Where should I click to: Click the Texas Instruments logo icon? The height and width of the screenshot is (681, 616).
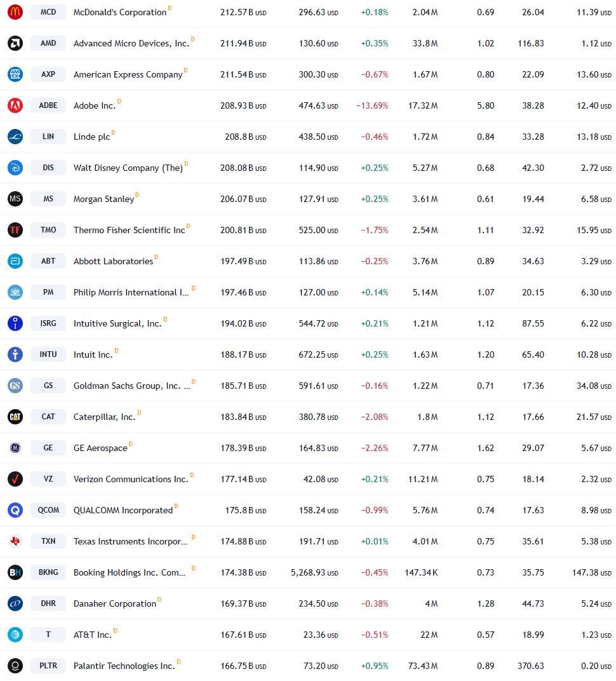(15, 541)
